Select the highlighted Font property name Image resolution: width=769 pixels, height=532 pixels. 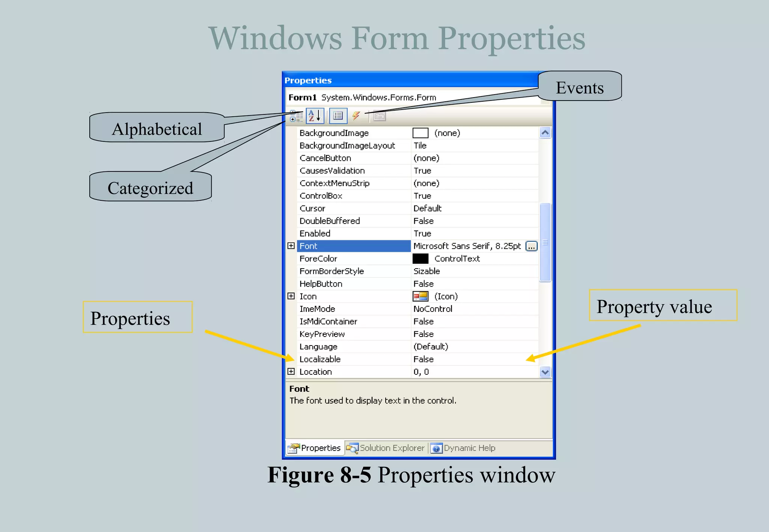354,246
